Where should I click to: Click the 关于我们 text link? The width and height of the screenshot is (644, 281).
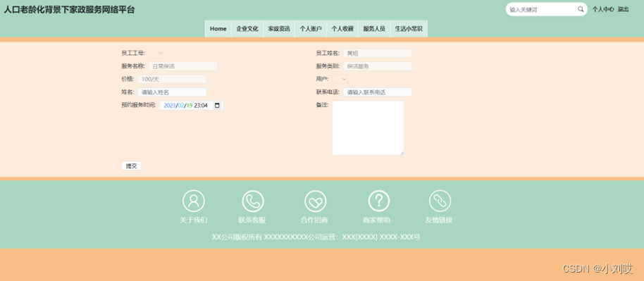(194, 220)
